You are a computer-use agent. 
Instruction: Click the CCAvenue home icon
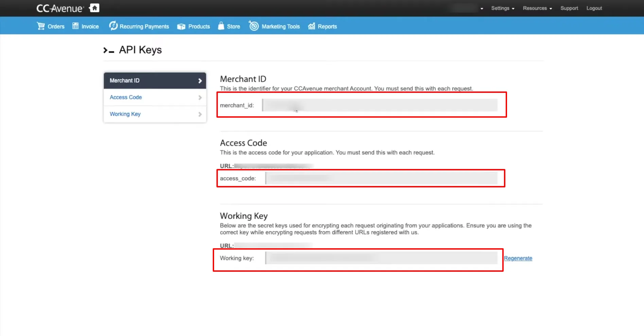click(x=94, y=8)
